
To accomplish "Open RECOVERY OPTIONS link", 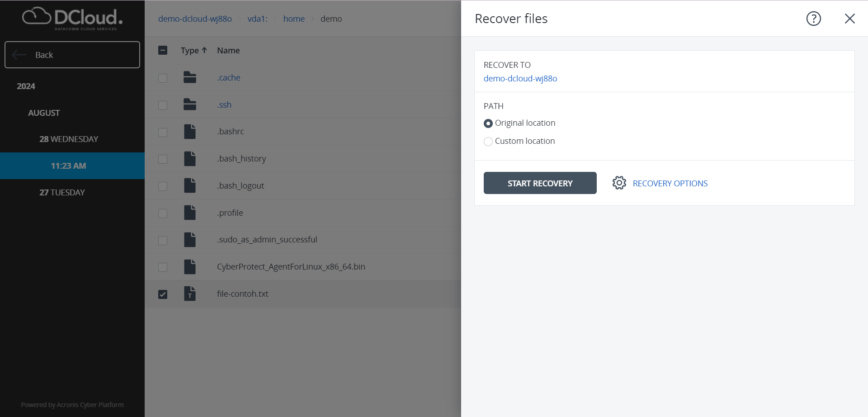I will pyautogui.click(x=670, y=183).
